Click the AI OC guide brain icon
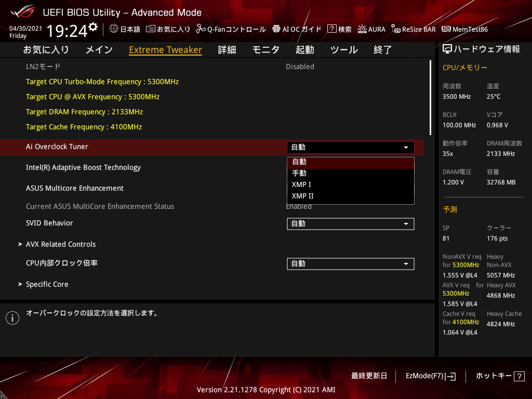 (x=276, y=29)
